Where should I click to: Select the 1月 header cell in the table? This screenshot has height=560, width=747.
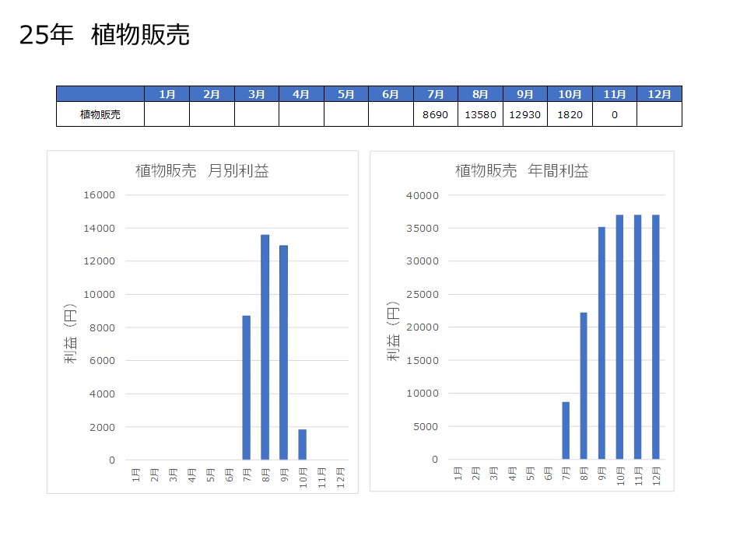coord(167,94)
